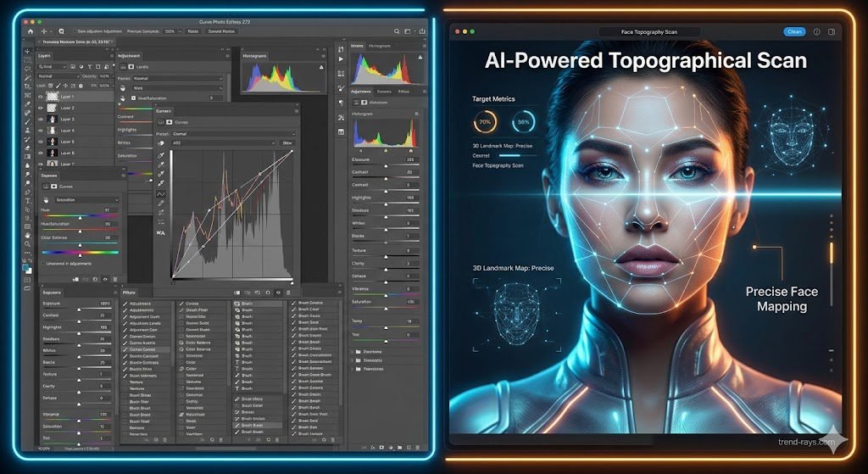The image size is (868, 474).
Task: Switch to the Layers panel tab
Action: tap(44, 56)
